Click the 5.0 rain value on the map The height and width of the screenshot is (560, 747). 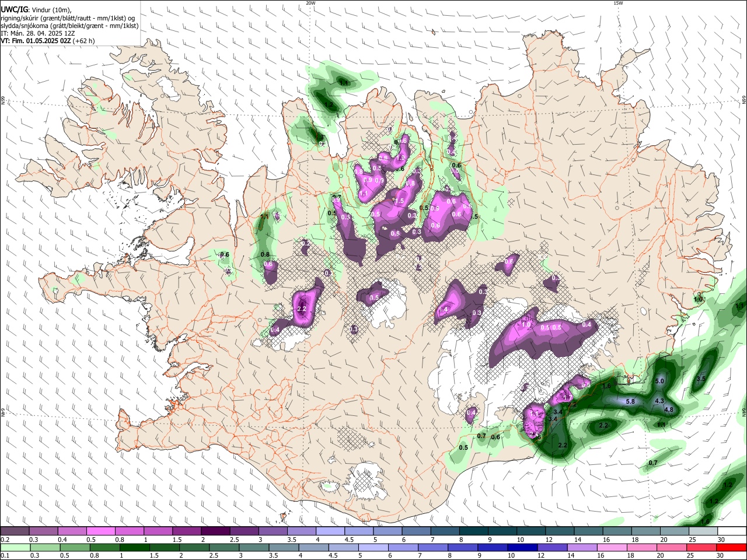[660, 381]
